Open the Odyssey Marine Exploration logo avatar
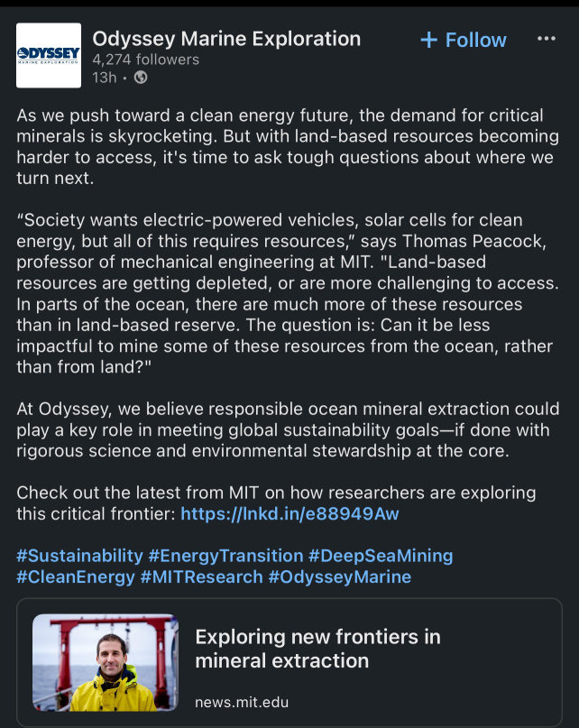 coord(49,55)
